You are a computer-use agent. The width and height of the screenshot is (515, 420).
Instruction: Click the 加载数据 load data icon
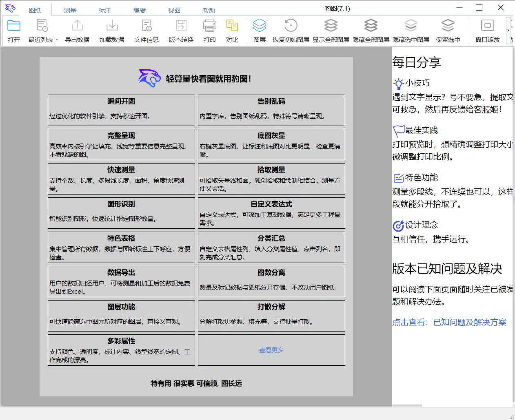(112, 26)
